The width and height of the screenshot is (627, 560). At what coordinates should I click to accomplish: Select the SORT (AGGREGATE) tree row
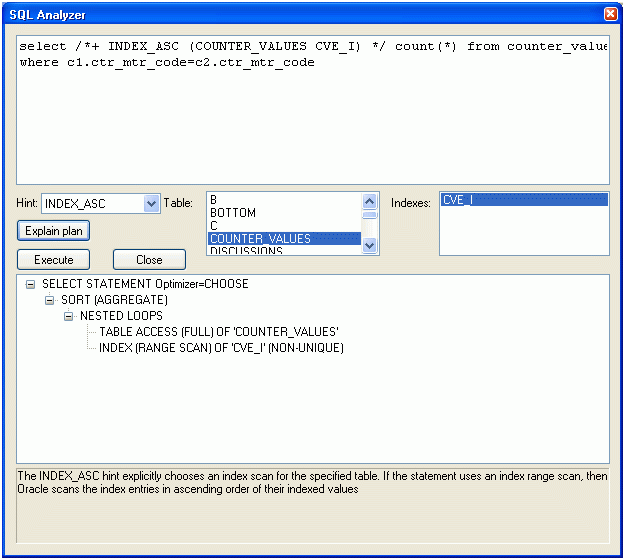pyautogui.click(x=114, y=300)
